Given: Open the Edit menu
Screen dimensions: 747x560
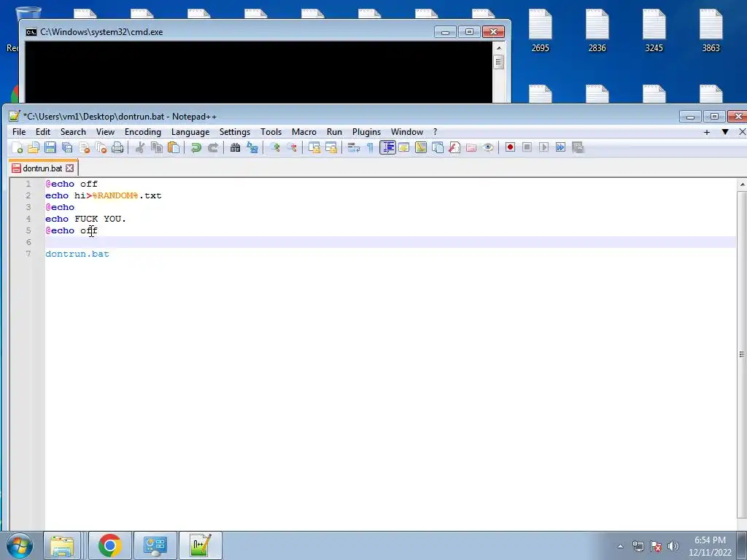Looking at the screenshot, I should (43, 132).
